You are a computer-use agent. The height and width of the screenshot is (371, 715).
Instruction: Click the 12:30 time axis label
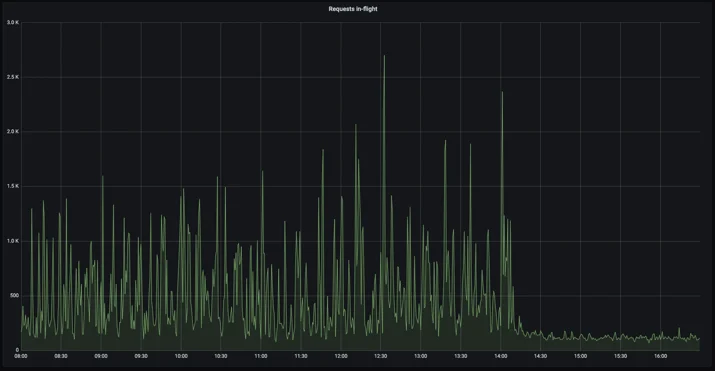pyautogui.click(x=381, y=356)
